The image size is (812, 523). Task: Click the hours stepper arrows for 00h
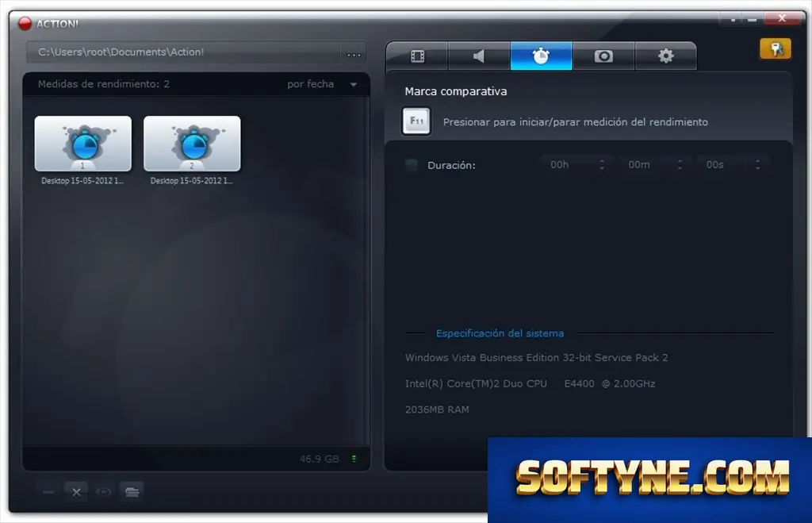click(602, 165)
